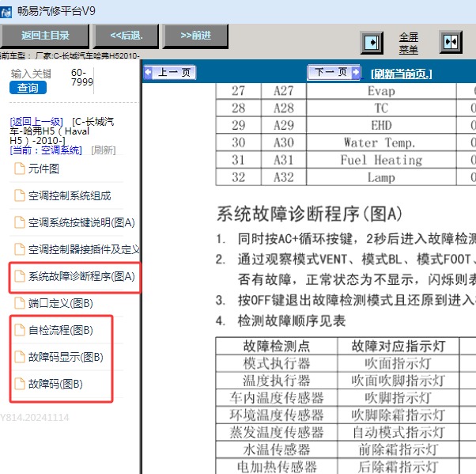
Task: Click the 畅易汽修平台V9 app icon
Action: [6, 12]
